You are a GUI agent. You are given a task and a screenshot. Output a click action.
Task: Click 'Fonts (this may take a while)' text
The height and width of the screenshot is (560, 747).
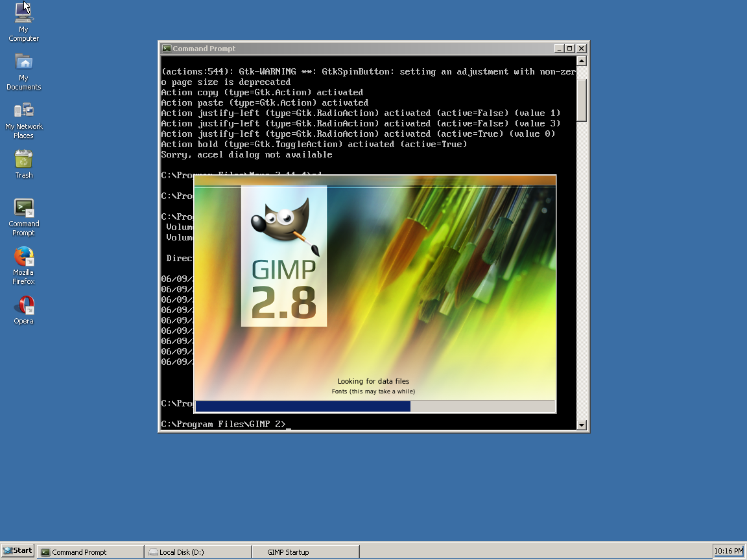pyautogui.click(x=373, y=391)
